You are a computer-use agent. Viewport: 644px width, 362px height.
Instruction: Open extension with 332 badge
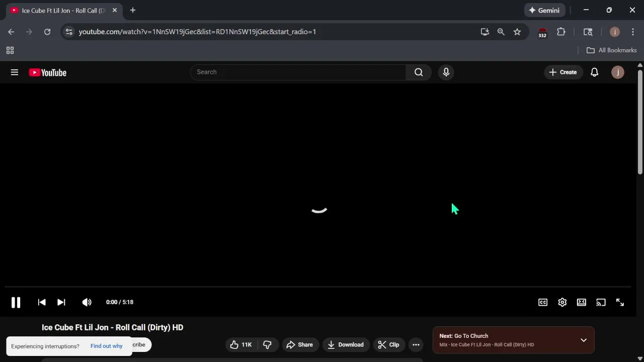pyautogui.click(x=542, y=32)
